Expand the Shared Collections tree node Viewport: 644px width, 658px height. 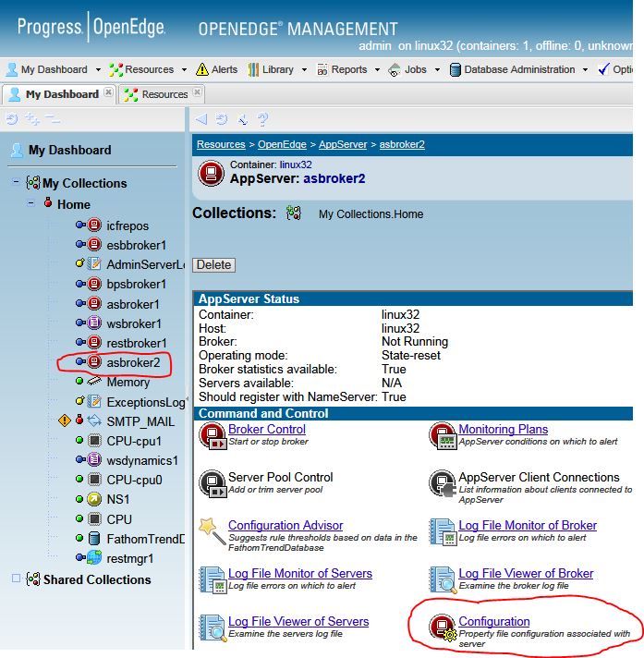16,579
